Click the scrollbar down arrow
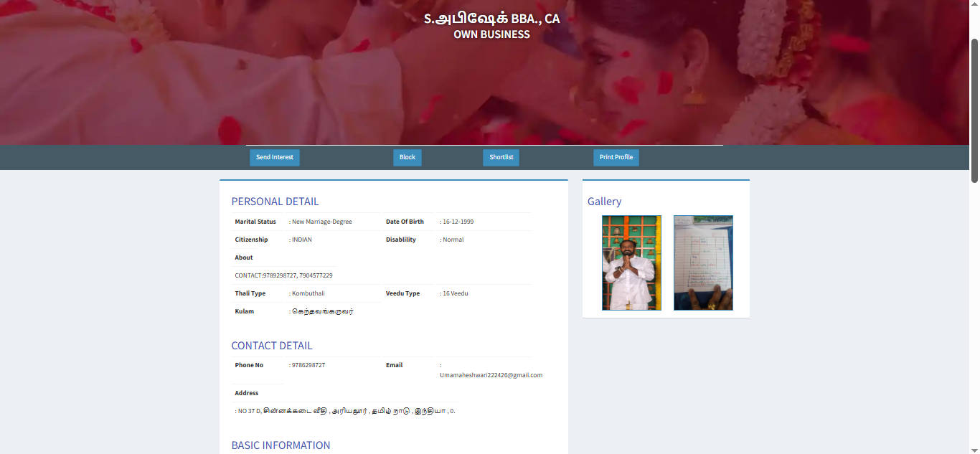980x454 pixels. tap(974, 449)
